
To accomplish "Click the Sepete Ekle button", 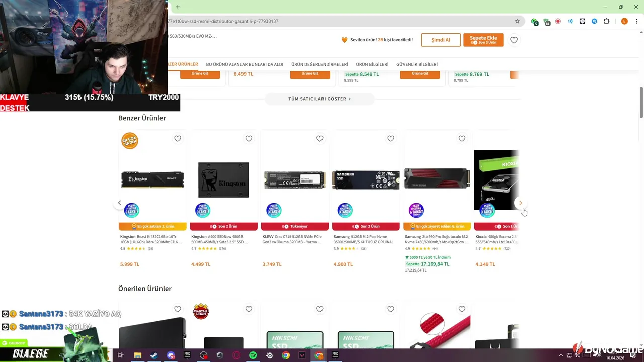I will coord(484,40).
